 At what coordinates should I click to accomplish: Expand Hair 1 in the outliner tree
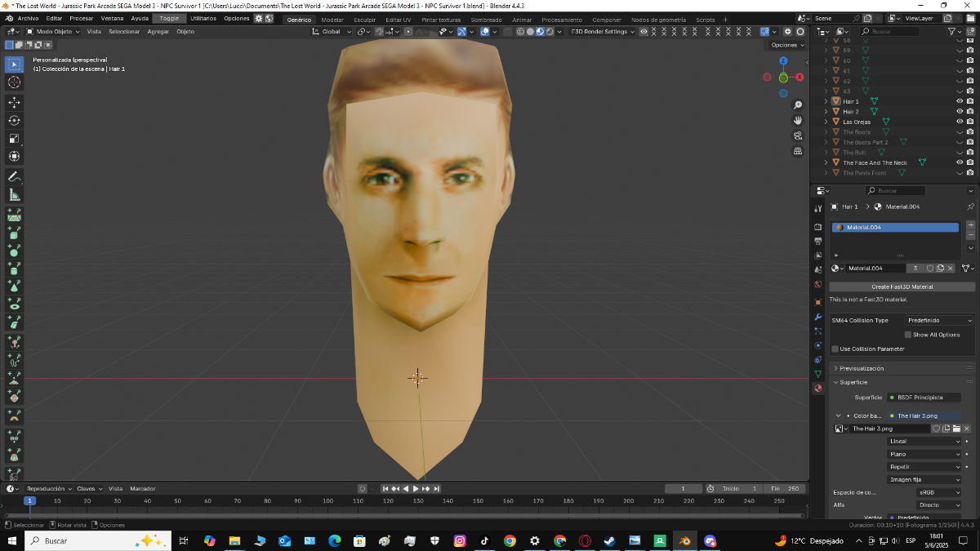[826, 101]
